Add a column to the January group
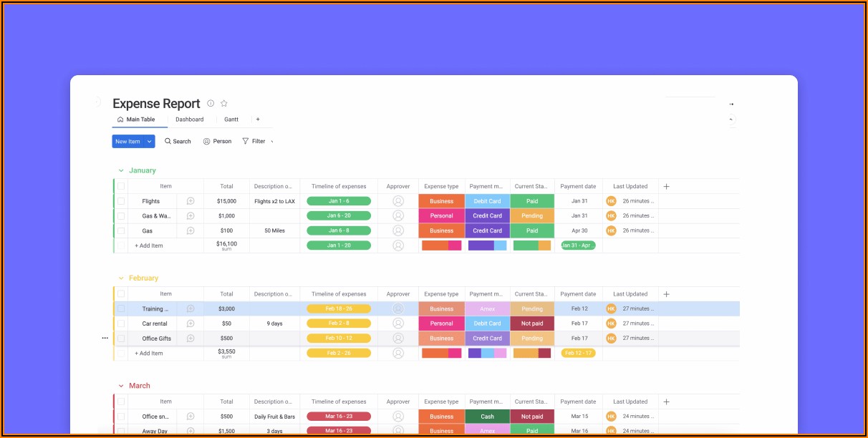Viewport: 868px width, 438px height. pos(666,187)
